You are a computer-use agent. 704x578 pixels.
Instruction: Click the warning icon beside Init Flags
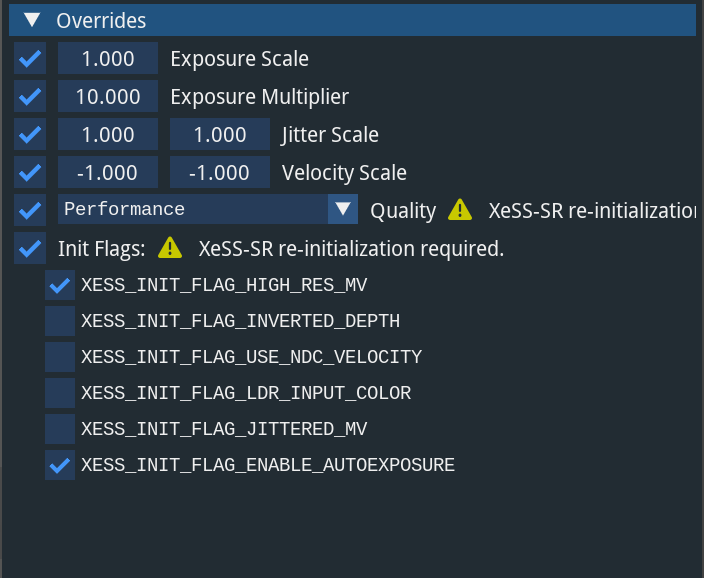170,247
